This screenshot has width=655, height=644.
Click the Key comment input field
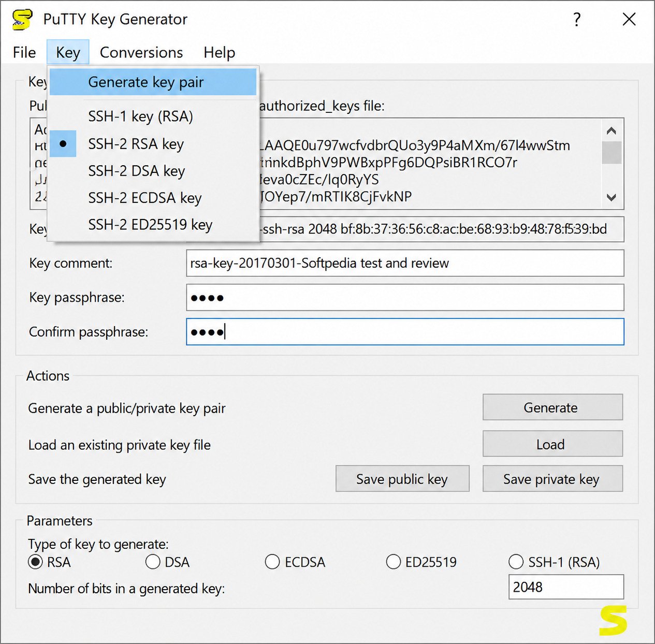point(405,263)
